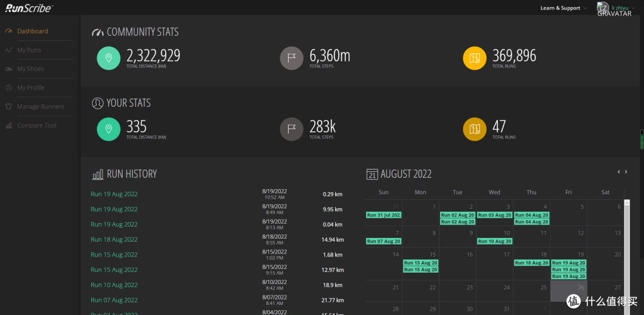
Task: Click the page vertical scrollbar thumb
Action: point(642,140)
